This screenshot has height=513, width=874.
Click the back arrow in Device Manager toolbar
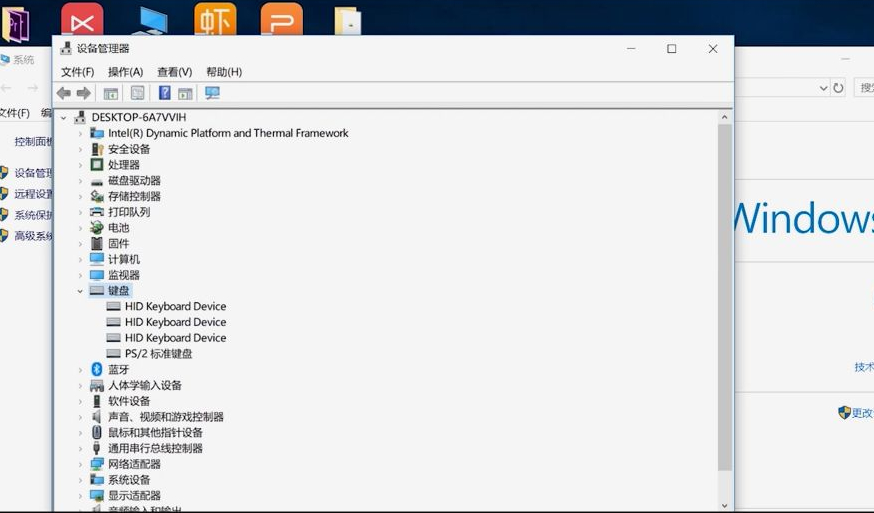[x=64, y=93]
